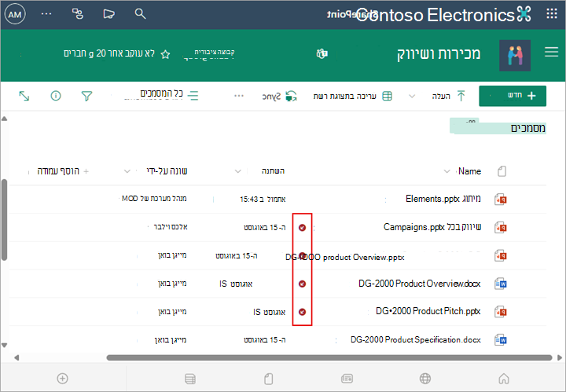Click the file type column header icon
The height and width of the screenshot is (392, 566).
point(502,171)
